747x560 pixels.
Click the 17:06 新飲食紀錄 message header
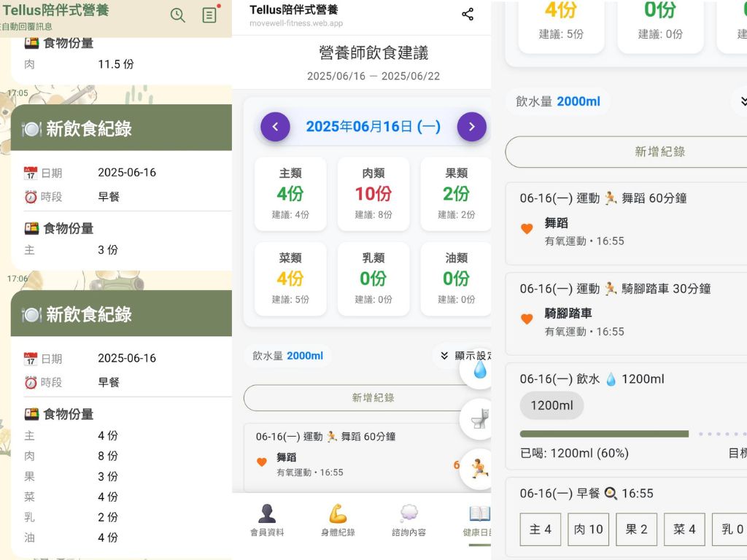point(121,314)
